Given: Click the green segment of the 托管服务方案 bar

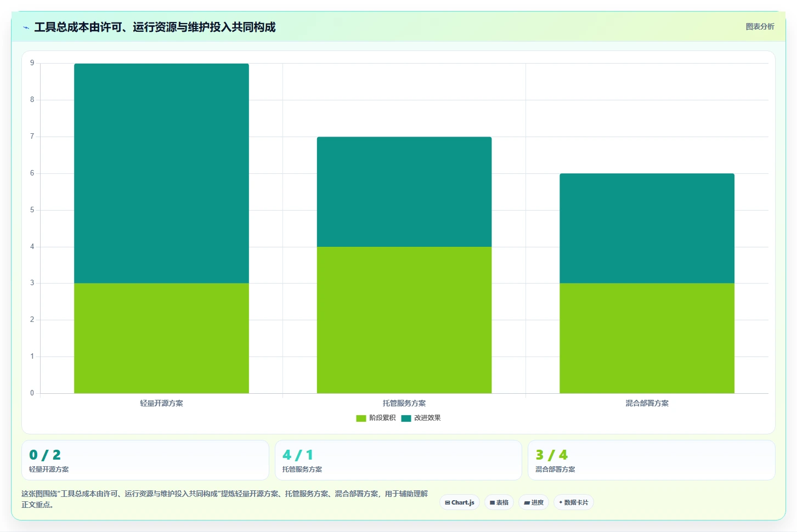Looking at the screenshot, I should (404, 320).
